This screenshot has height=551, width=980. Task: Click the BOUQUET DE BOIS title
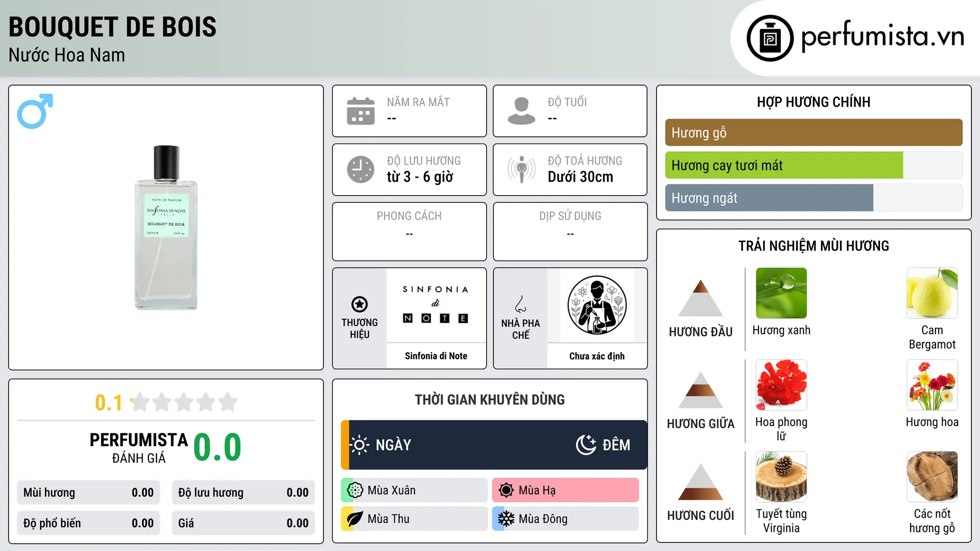coord(112,27)
